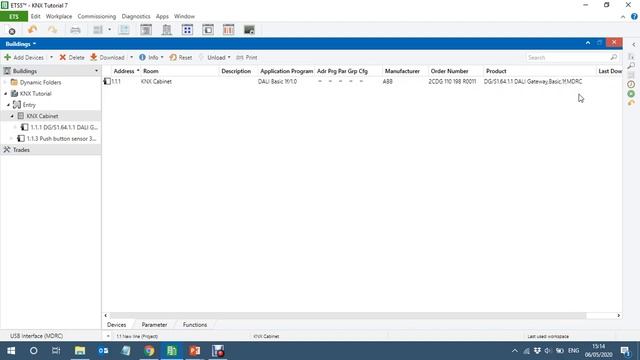Open Google Chrome from the taskbar
The width and height of the screenshot is (640, 360).
coord(149,351)
